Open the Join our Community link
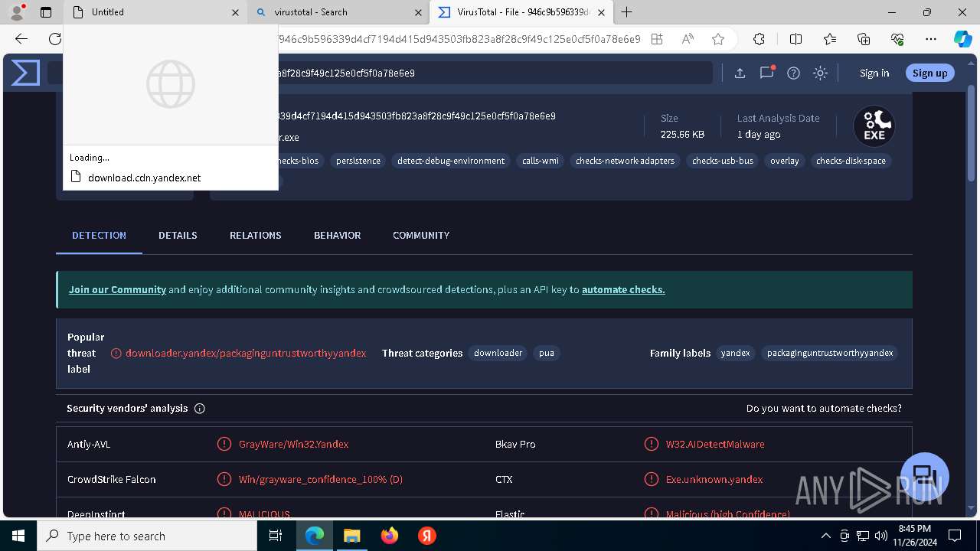980x551 pixels. coord(117,289)
